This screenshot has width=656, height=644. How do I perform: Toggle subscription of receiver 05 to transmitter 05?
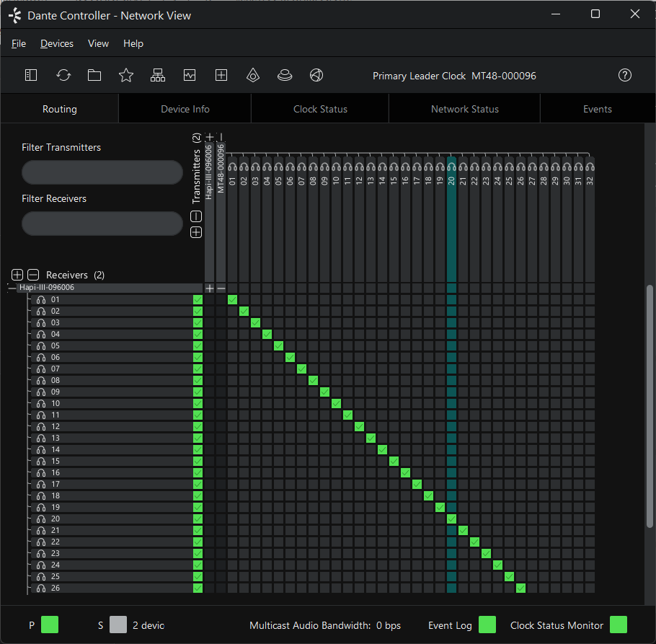[279, 345]
